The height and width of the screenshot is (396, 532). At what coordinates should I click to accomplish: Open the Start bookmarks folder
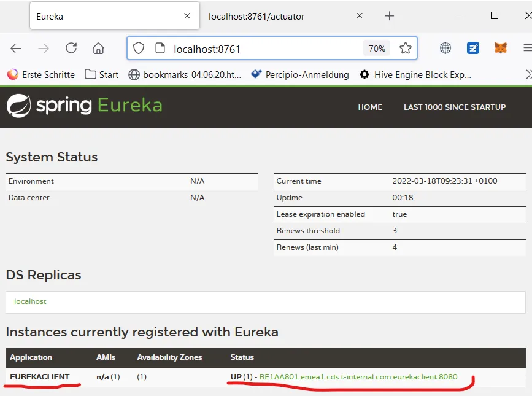[101, 74]
